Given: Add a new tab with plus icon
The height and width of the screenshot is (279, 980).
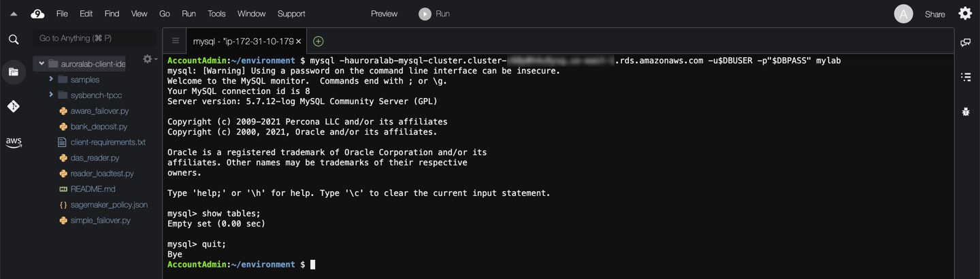Looking at the screenshot, I should point(318,42).
